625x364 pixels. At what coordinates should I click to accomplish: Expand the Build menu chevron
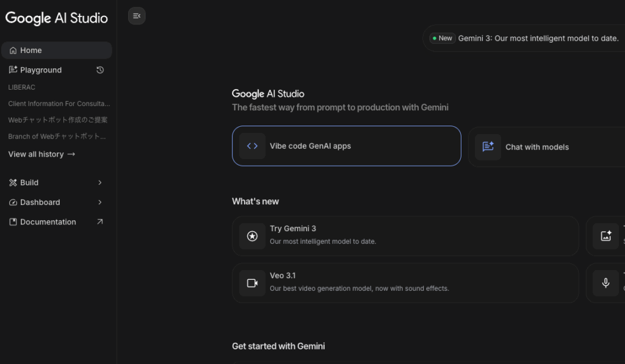tap(100, 182)
